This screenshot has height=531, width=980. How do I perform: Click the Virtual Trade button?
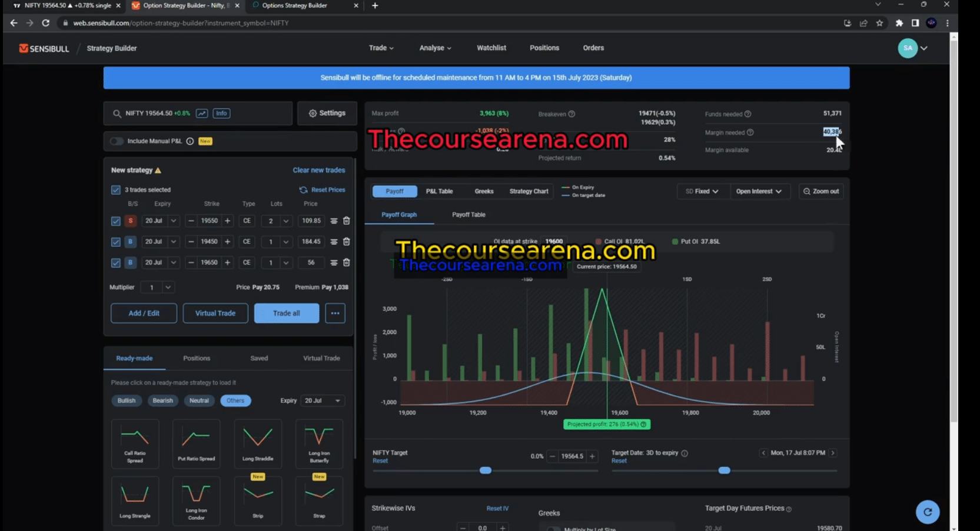[215, 313]
